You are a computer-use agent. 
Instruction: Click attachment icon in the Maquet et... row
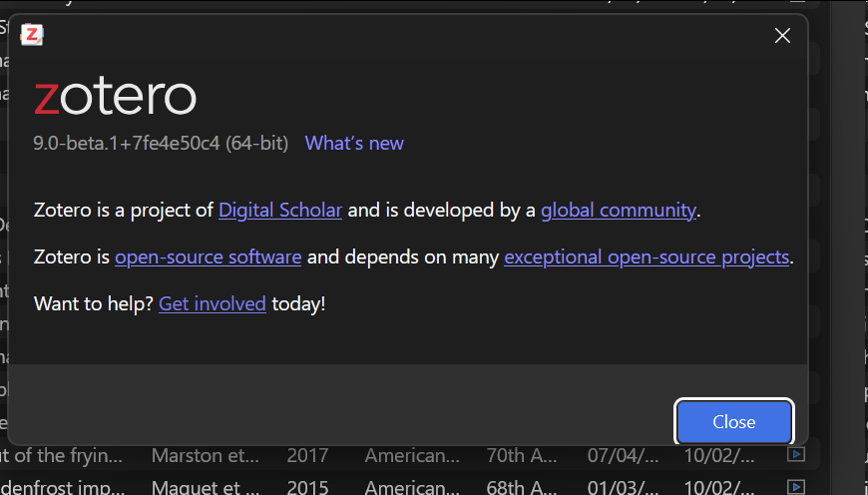click(796, 487)
